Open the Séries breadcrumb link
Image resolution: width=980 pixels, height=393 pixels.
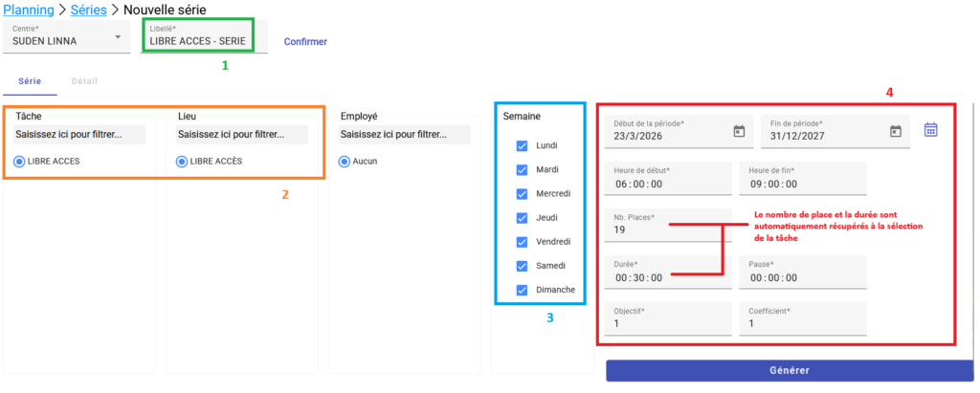pos(89,10)
